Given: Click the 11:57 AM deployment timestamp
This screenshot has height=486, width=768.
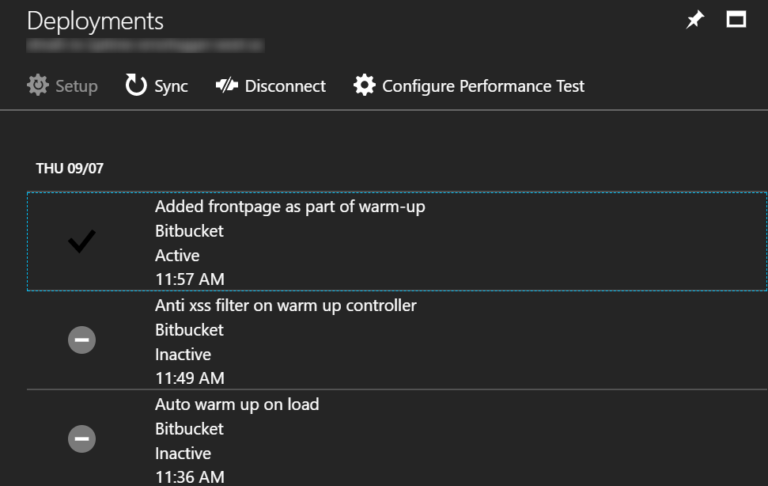Looking at the screenshot, I should tap(189, 279).
